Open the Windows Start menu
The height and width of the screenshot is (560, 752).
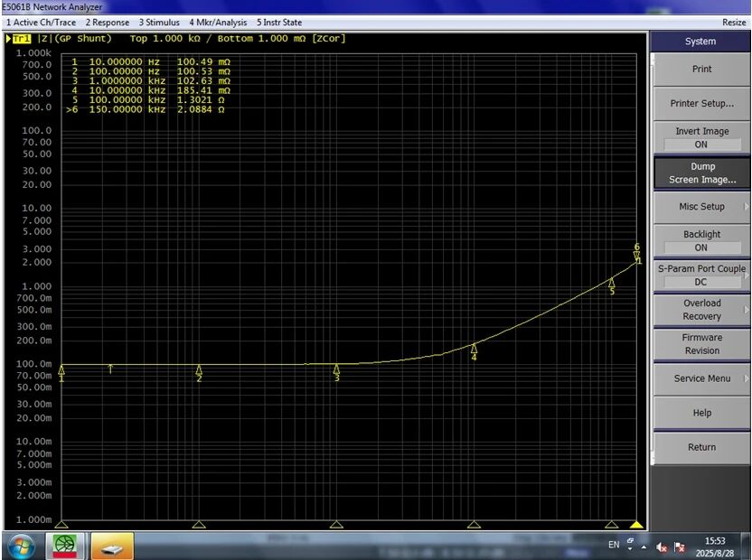tap(21, 546)
